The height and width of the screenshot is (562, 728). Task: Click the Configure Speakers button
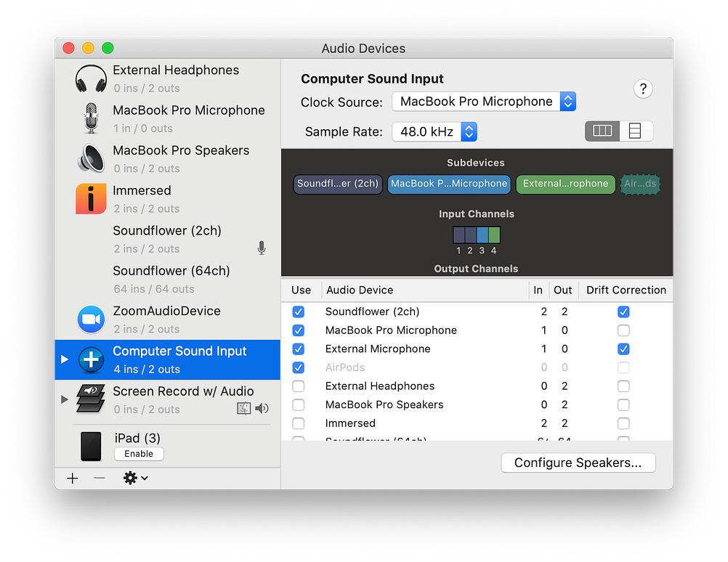[578, 463]
